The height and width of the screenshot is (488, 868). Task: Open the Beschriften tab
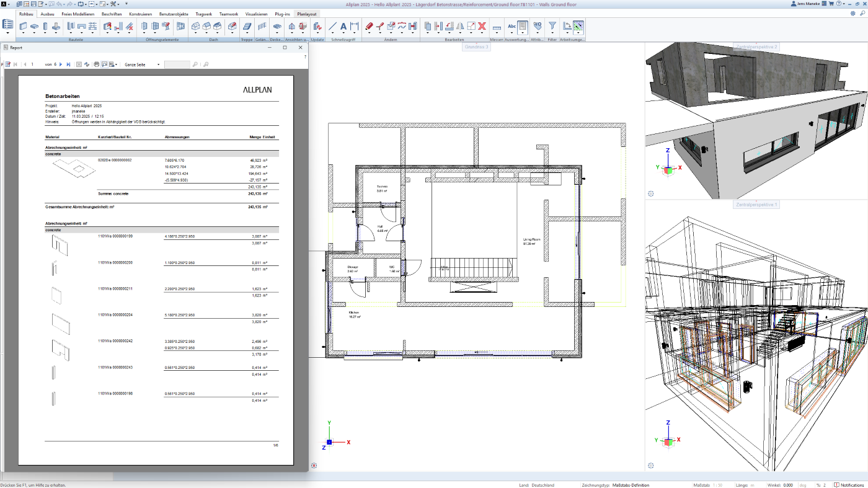(x=112, y=14)
